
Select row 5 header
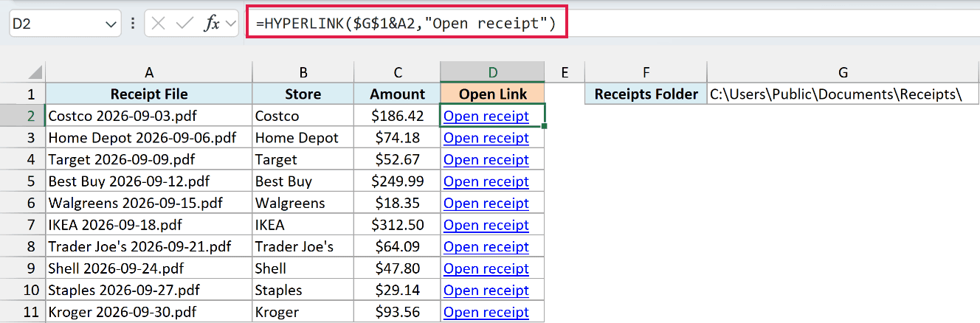(22, 181)
